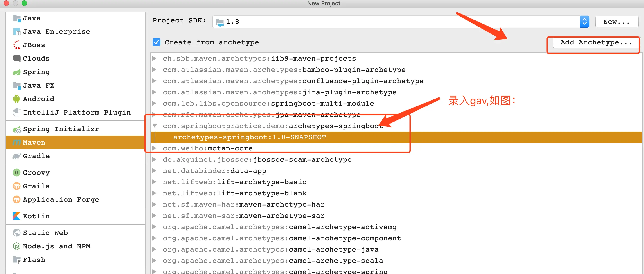Click the Gradle elephant icon
Viewport: 644px width, 274px height.
16,156
